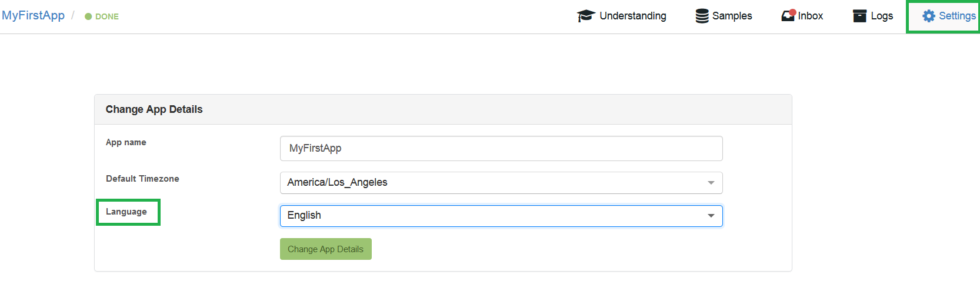980x281 pixels.
Task: Select the Settings tab label
Action: [x=957, y=16]
